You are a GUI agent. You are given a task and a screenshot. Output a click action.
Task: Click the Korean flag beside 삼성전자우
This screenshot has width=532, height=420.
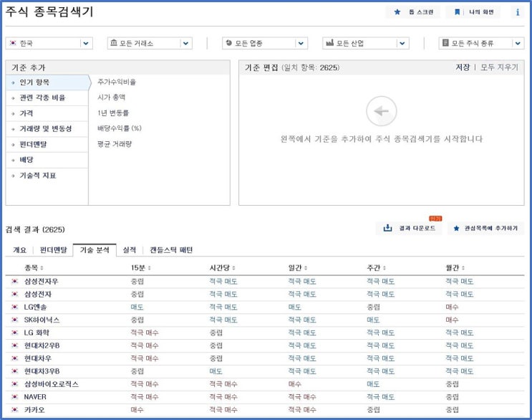point(14,282)
